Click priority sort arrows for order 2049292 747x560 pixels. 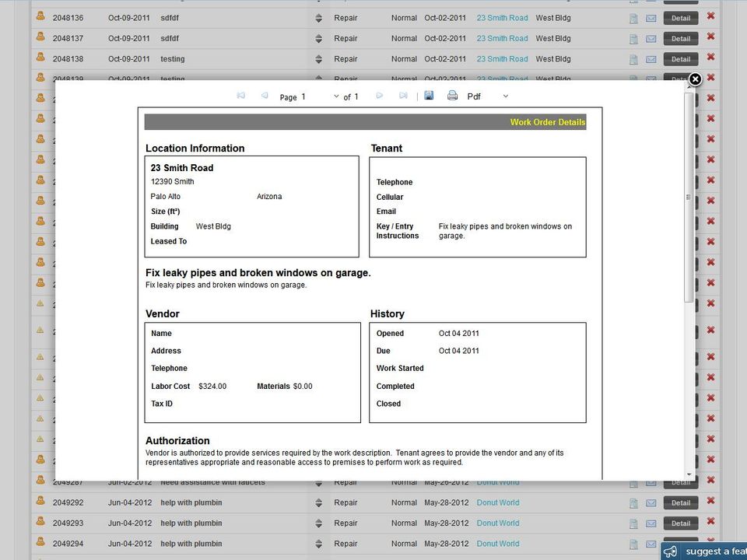point(319,503)
